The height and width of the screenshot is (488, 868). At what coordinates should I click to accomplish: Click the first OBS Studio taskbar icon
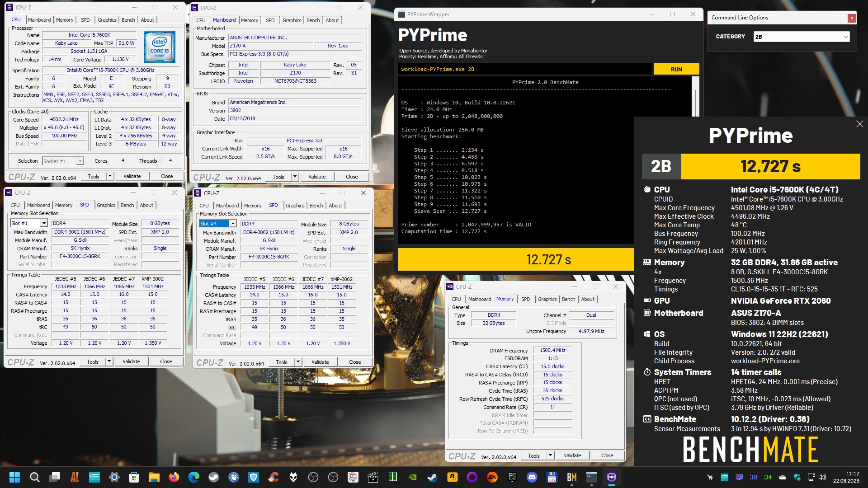(313, 477)
